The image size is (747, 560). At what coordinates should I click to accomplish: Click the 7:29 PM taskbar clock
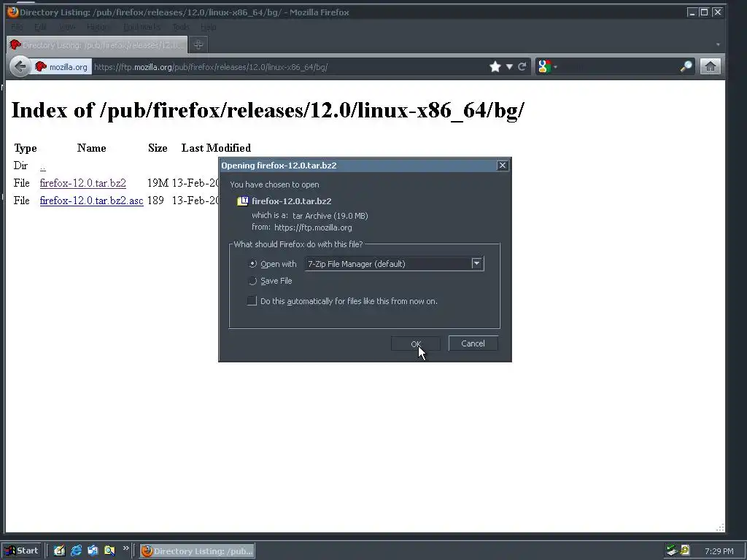[719, 551]
